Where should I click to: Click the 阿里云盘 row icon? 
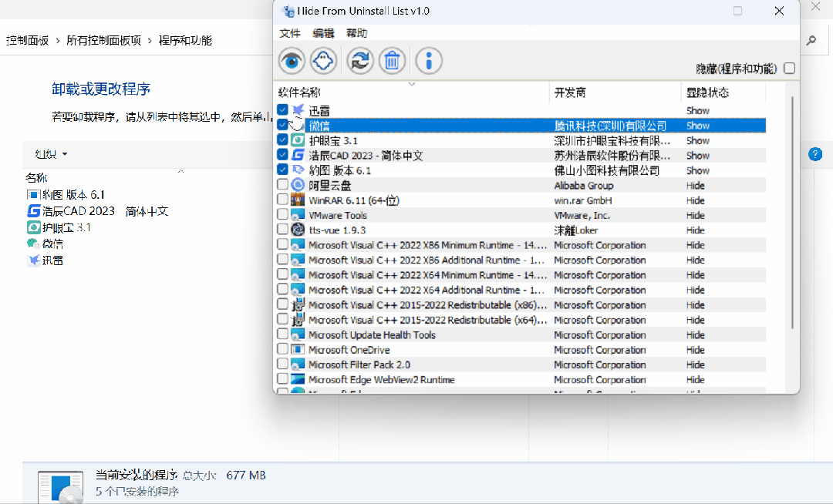298,185
